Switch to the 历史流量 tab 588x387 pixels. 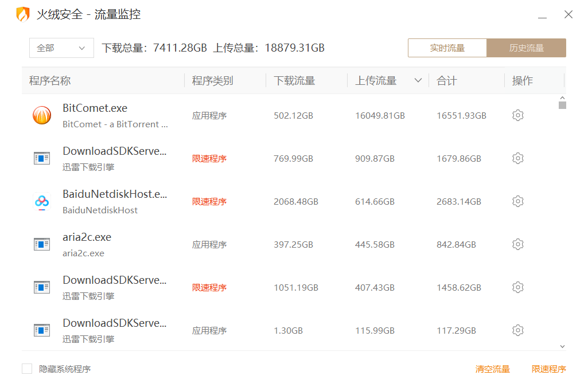526,48
